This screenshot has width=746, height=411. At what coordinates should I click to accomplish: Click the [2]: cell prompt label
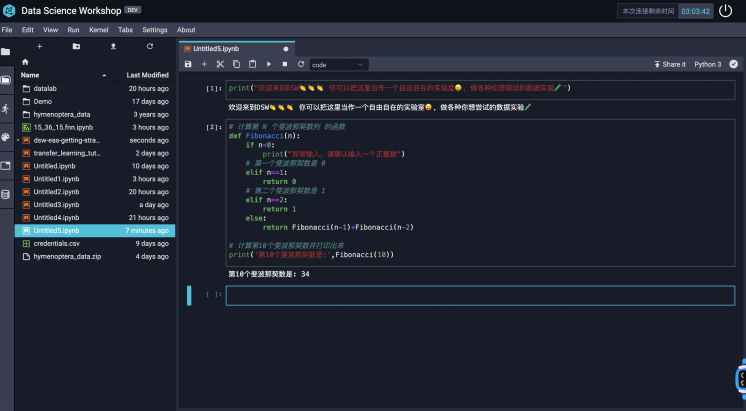pyautogui.click(x=214, y=127)
